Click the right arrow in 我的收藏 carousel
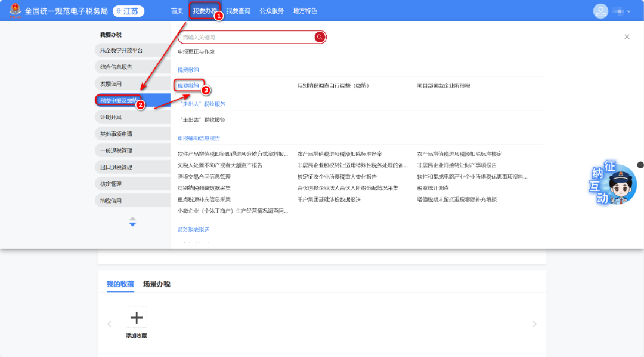Screen dimensions: 644x357 click(534, 323)
